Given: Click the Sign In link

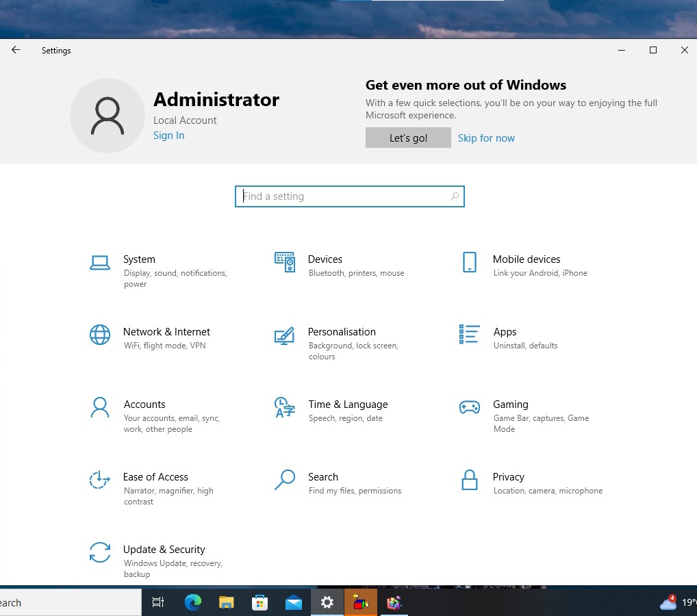Looking at the screenshot, I should click(x=168, y=136).
